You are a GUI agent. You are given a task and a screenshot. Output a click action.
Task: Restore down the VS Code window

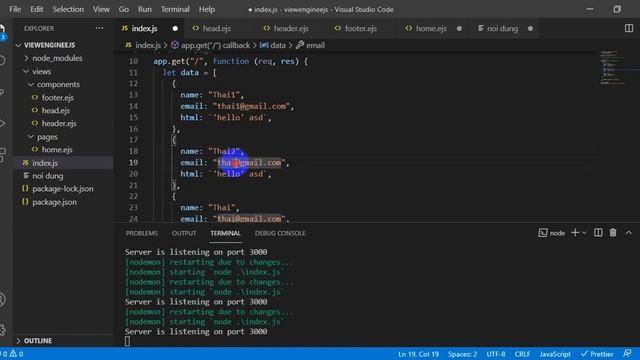(x=617, y=9)
